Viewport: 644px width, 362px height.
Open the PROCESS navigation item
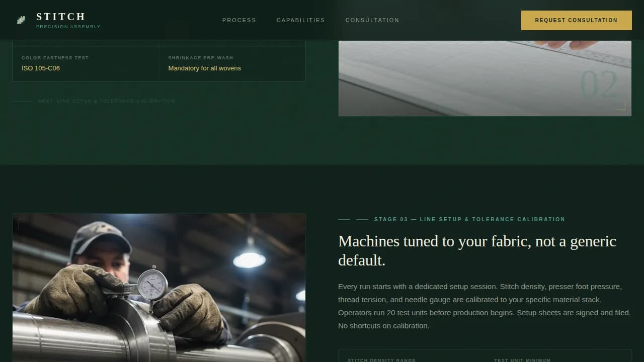[x=239, y=20]
